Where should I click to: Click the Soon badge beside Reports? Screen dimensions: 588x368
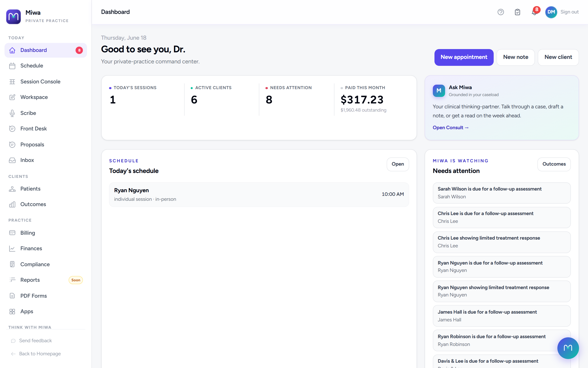click(76, 280)
